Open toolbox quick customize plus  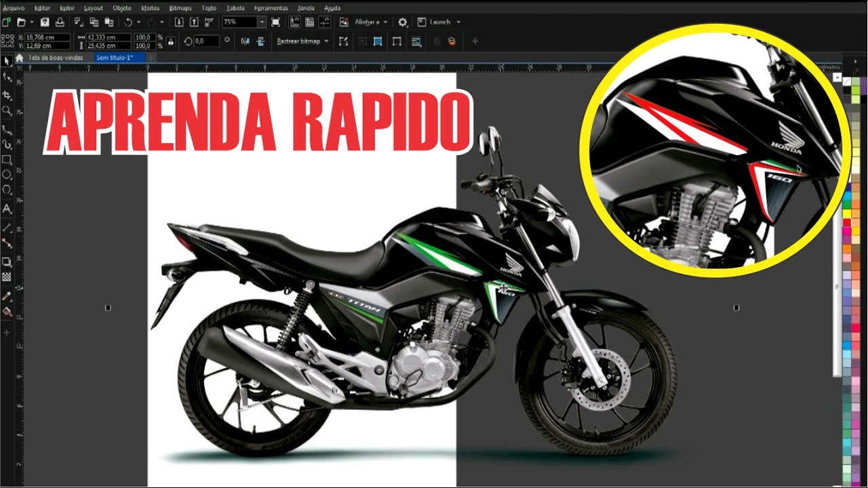pos(7,333)
